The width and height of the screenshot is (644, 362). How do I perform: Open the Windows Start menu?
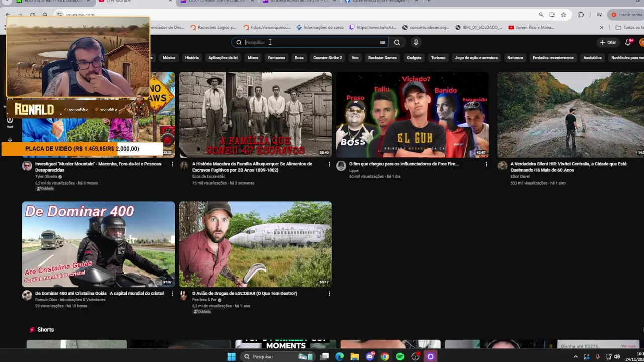pos(231,356)
